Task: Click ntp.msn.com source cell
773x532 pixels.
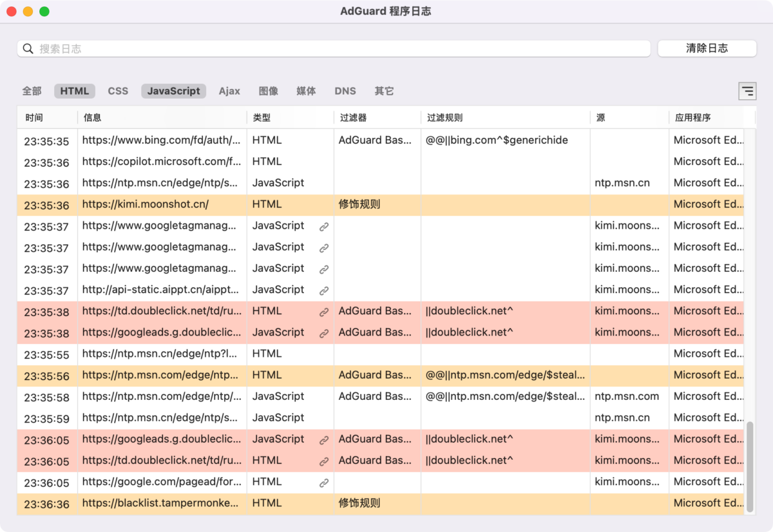Action: tap(627, 397)
